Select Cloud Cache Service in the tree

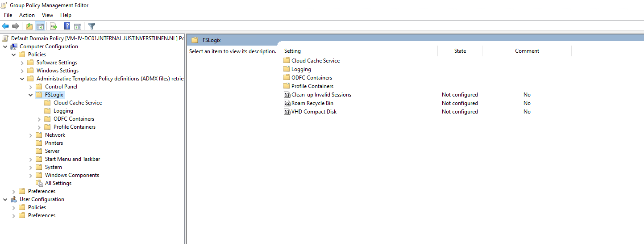pyautogui.click(x=78, y=103)
